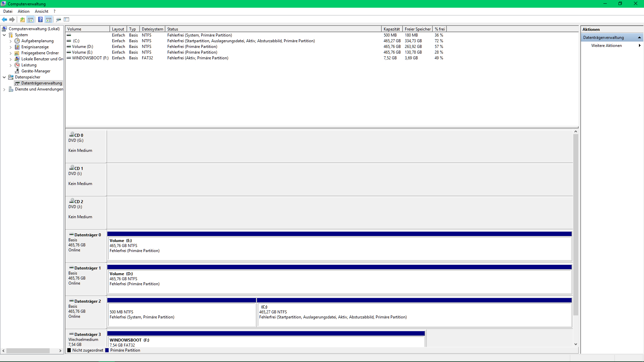Click the blue Help question mark icon
644x362 pixels.
[x=40, y=19]
